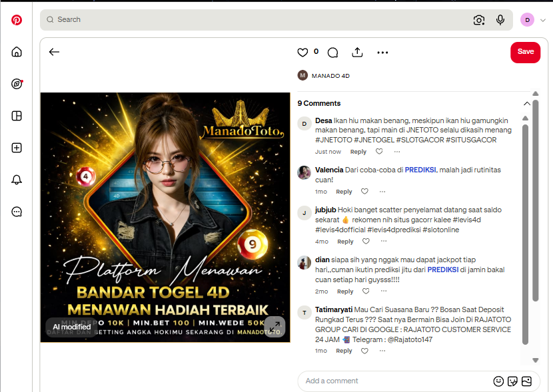
Task: Open the pin comment bubble icon
Action: click(332, 53)
